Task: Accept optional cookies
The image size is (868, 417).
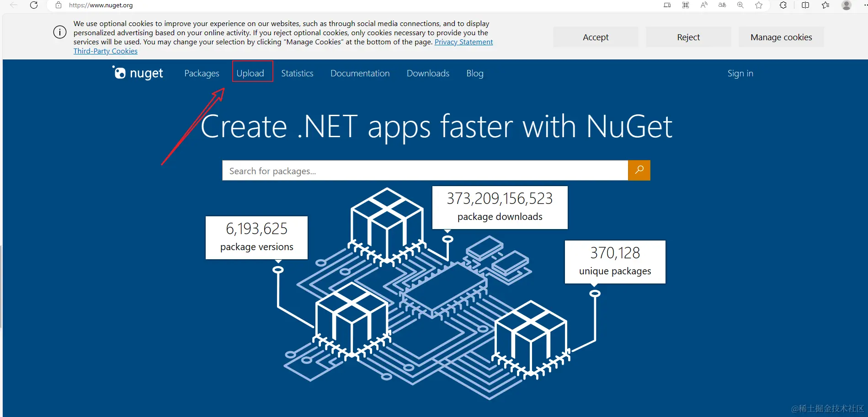Action: pos(596,37)
